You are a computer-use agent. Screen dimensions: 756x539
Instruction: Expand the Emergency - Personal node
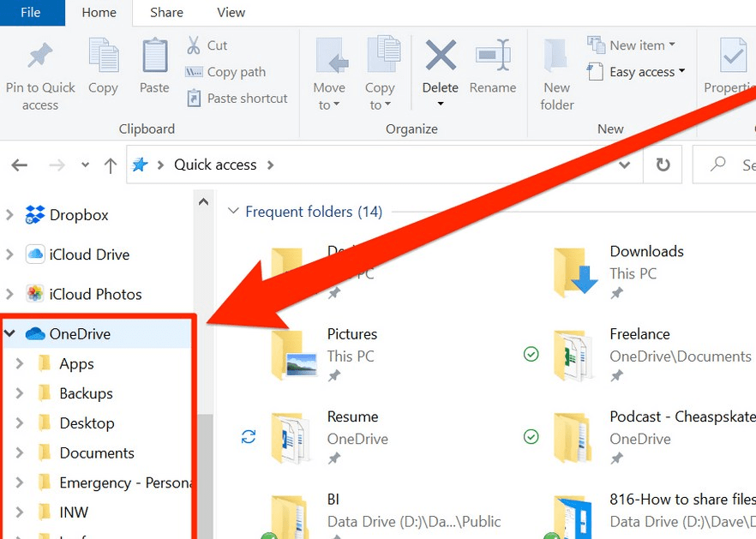pos(19,482)
